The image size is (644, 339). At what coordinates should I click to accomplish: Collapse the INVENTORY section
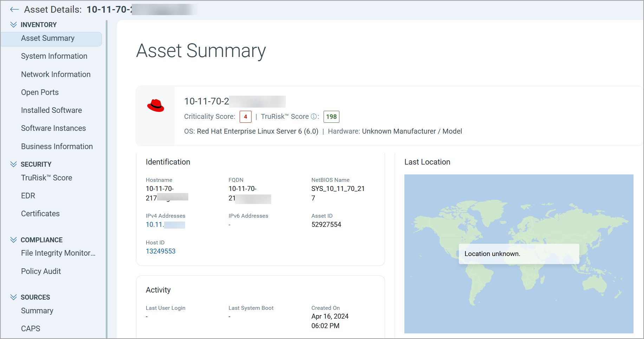[13, 24]
